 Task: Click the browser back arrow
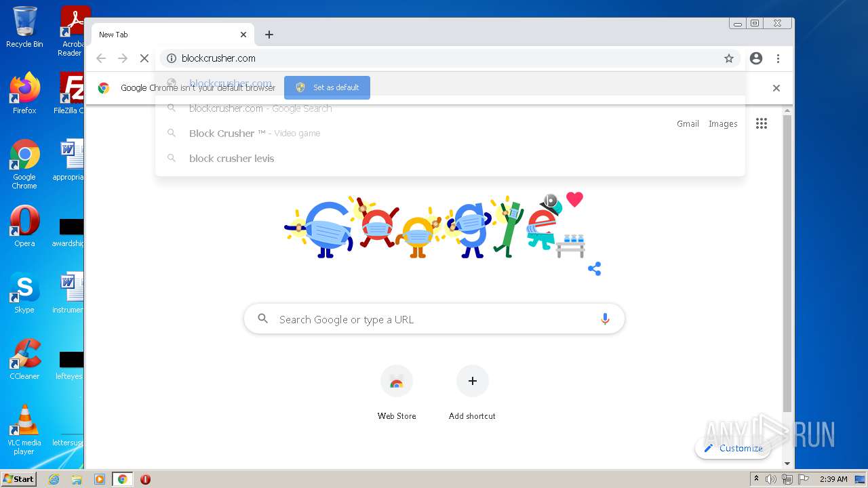pos(101,58)
